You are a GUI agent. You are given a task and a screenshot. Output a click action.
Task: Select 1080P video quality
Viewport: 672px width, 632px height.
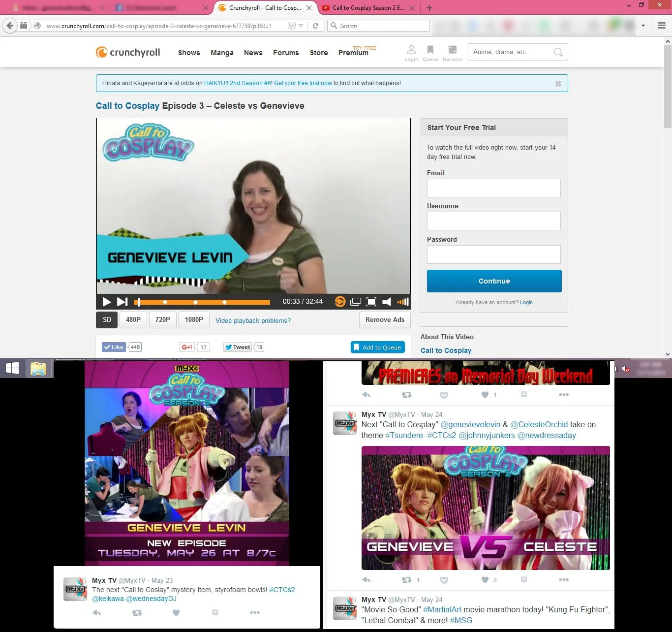[194, 320]
